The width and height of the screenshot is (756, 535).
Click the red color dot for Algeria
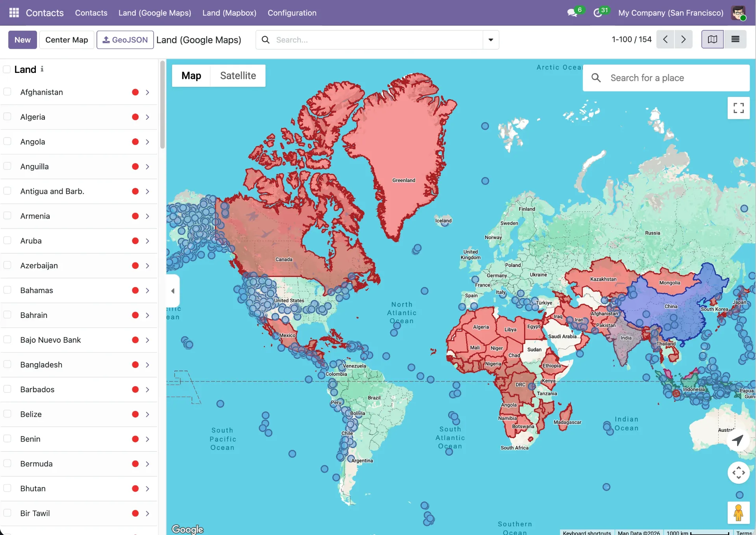coord(135,117)
